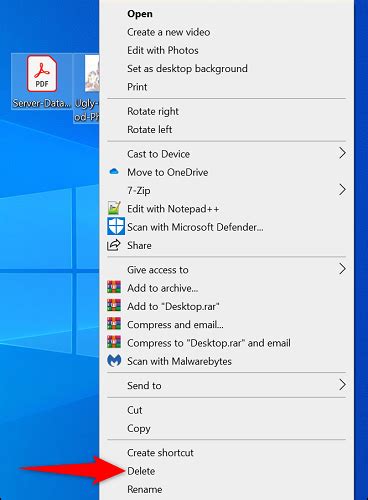Click the Malwarebytes logo icon

point(114,361)
